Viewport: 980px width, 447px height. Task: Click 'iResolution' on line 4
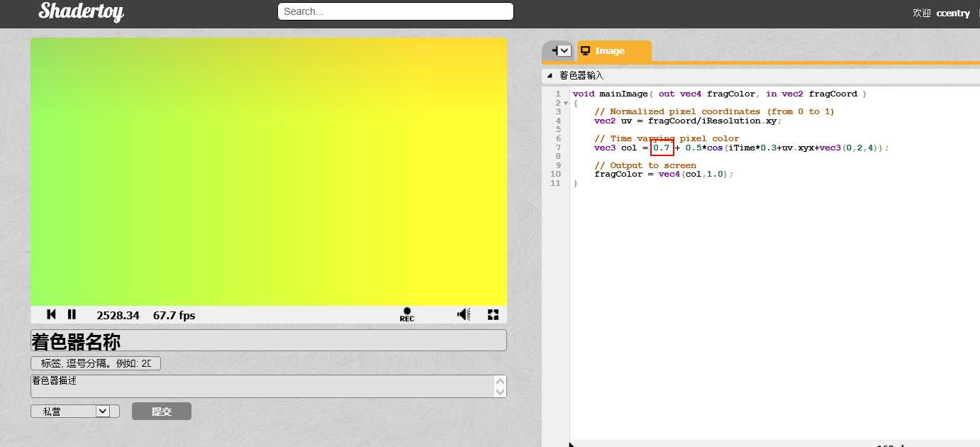click(x=730, y=121)
